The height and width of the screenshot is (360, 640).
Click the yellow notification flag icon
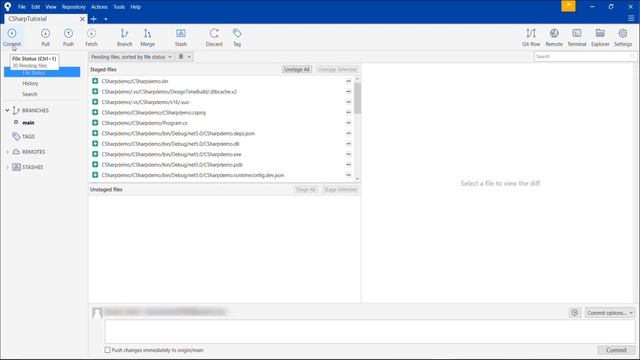point(568,6)
